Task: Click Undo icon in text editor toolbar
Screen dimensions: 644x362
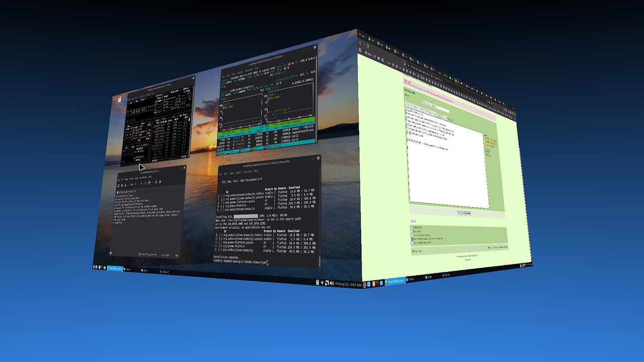Action: (x=132, y=185)
